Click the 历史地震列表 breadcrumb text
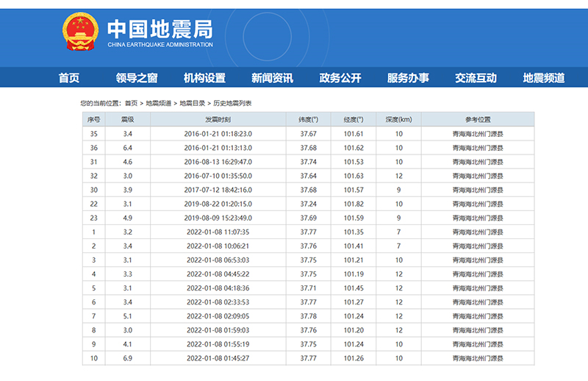 [232, 104]
